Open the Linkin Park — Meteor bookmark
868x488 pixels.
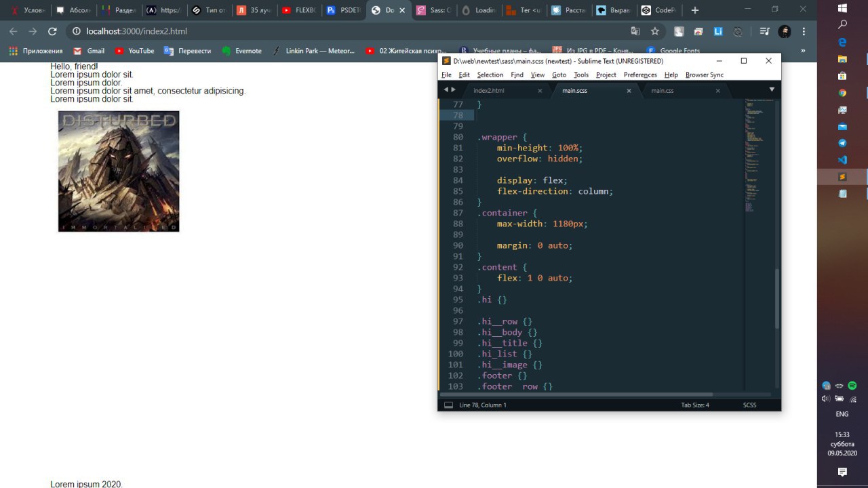click(315, 51)
